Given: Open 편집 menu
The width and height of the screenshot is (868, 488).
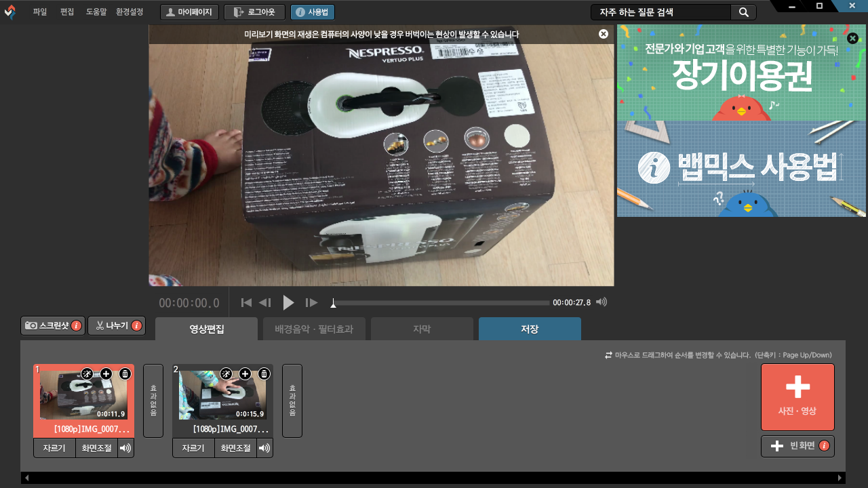Looking at the screenshot, I should tap(67, 12).
